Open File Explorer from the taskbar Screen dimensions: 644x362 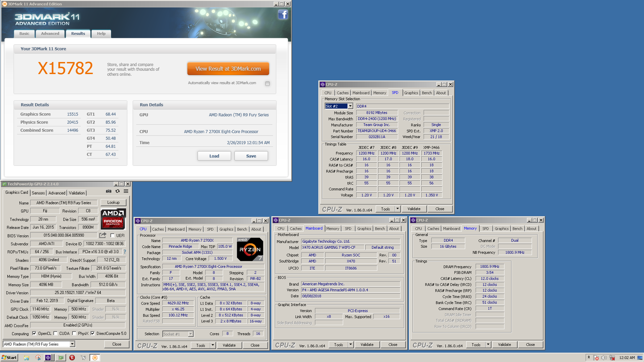pyautogui.click(x=26, y=358)
